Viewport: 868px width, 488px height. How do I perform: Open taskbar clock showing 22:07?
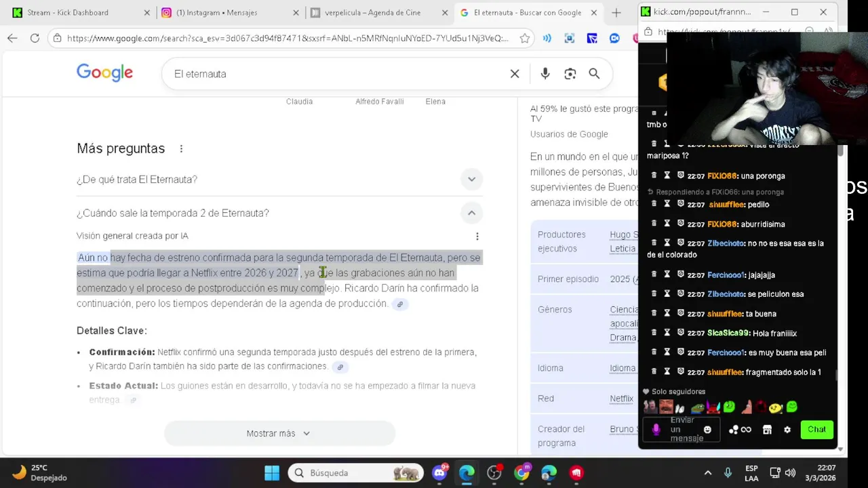tap(820, 472)
